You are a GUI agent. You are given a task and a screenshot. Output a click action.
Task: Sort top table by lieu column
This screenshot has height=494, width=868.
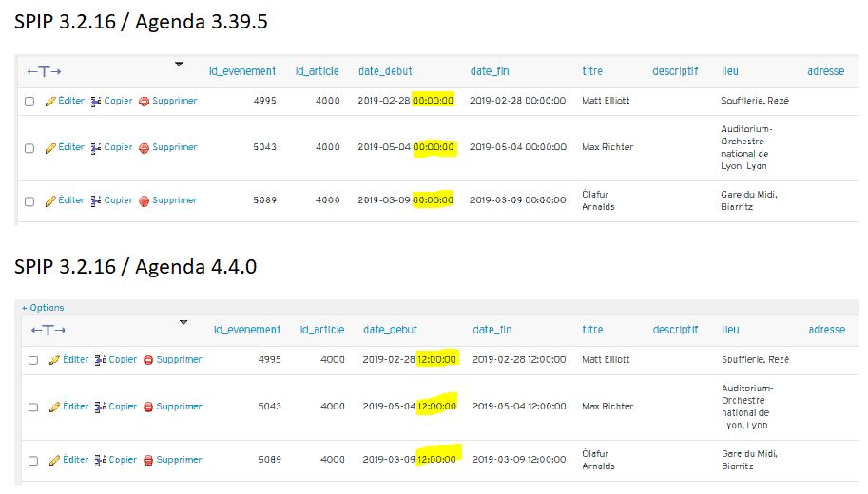(729, 71)
